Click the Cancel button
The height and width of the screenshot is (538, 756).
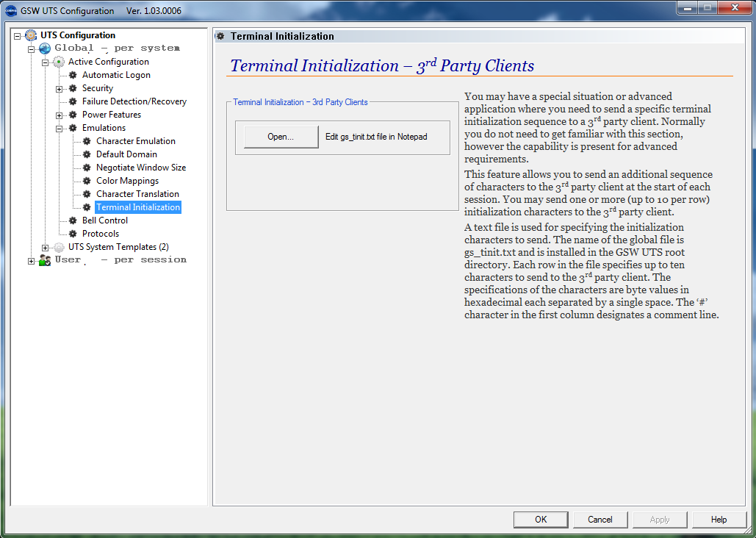point(600,520)
